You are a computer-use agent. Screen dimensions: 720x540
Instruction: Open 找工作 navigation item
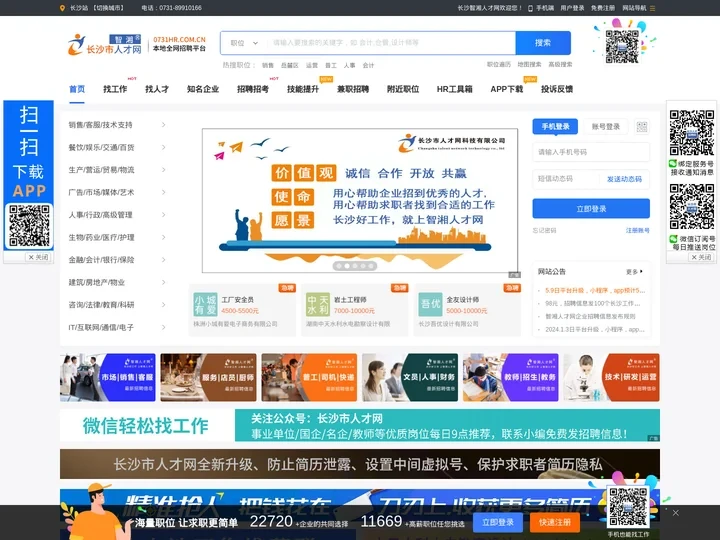(x=115, y=89)
